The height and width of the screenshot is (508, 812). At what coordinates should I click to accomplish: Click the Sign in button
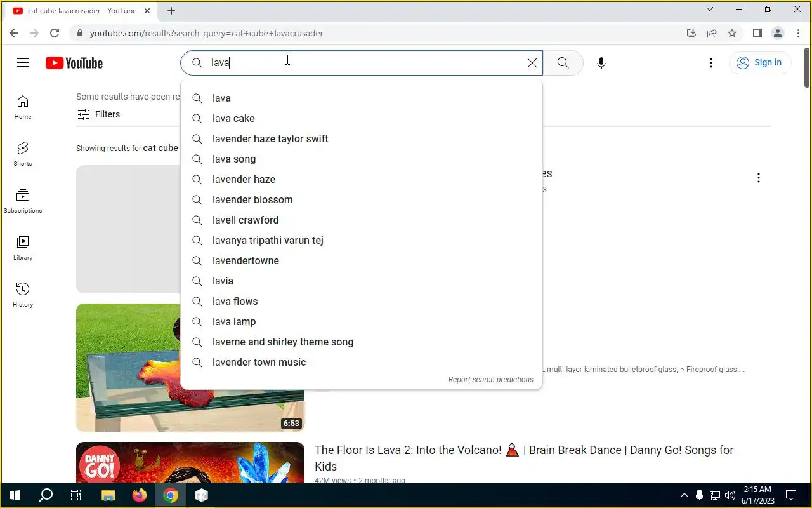(760, 62)
